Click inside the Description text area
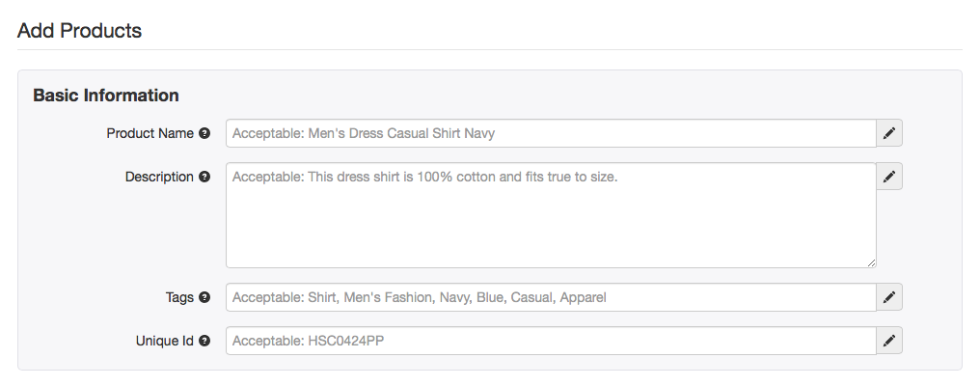Image resolution: width=980 pixels, height=386 pixels. (x=552, y=215)
